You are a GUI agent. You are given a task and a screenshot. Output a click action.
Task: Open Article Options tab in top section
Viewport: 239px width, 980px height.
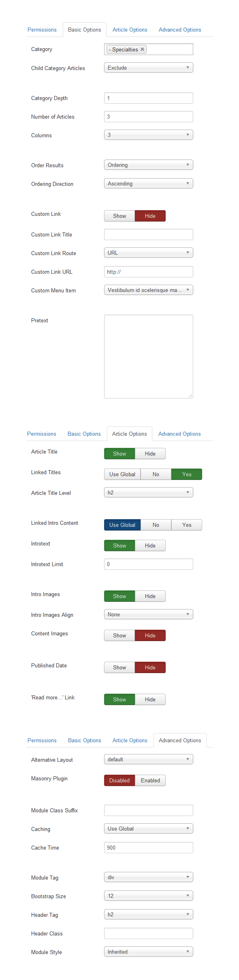[x=130, y=30]
